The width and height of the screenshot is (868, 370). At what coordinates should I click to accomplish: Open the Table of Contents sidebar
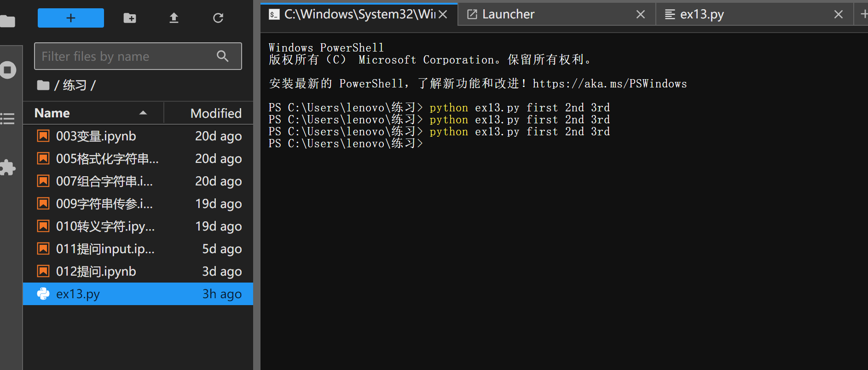pos(8,119)
